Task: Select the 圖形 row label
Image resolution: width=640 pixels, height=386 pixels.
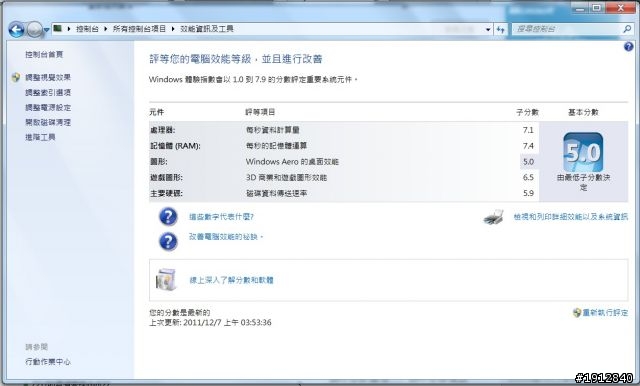Action: [159, 162]
